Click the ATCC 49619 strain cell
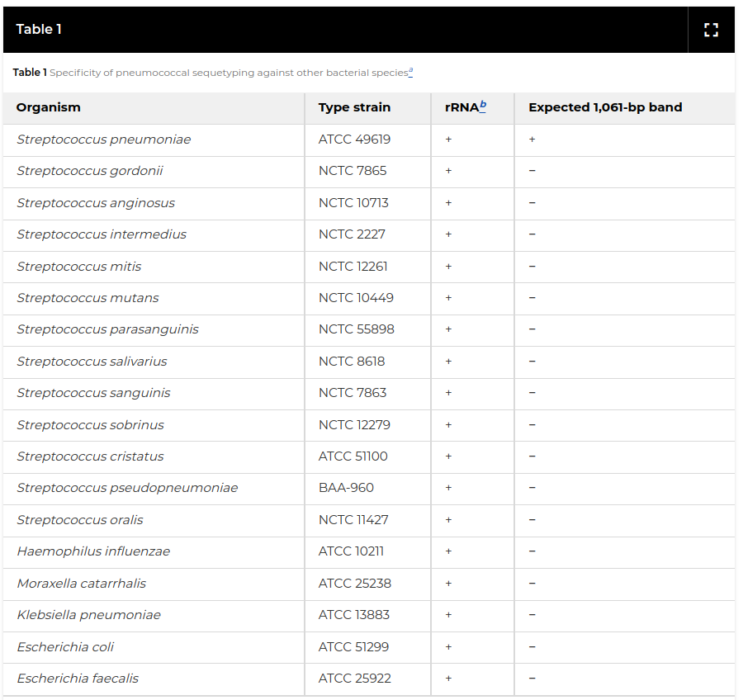This screenshot has height=700, width=743. [x=354, y=140]
